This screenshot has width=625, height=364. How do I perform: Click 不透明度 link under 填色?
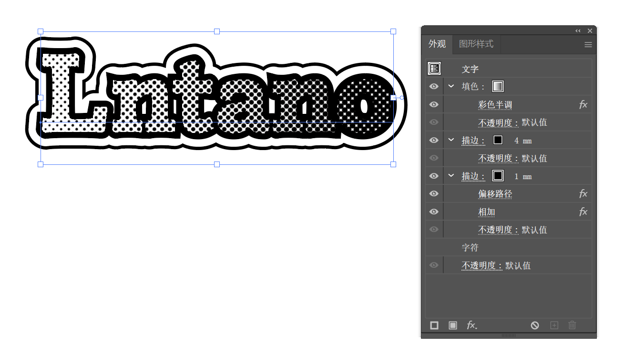(499, 122)
